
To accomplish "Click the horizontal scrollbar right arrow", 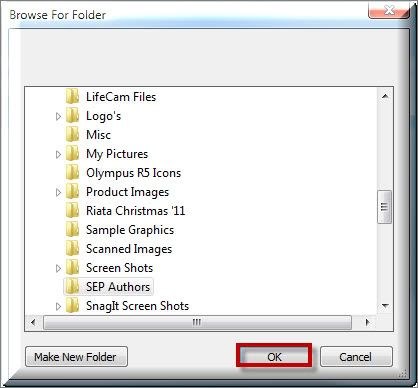I will tap(367, 322).
